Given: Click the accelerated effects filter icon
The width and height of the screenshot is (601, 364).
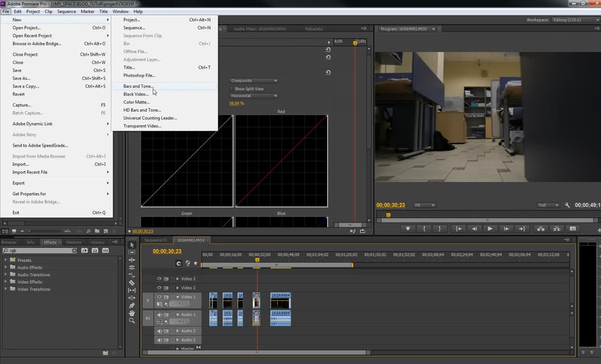Looking at the screenshot, I should [x=84, y=251].
